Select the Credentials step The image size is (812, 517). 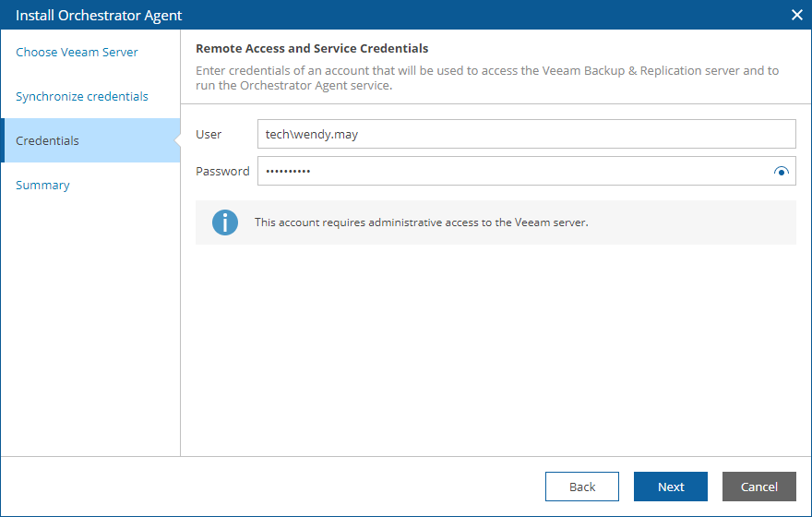[90, 140]
